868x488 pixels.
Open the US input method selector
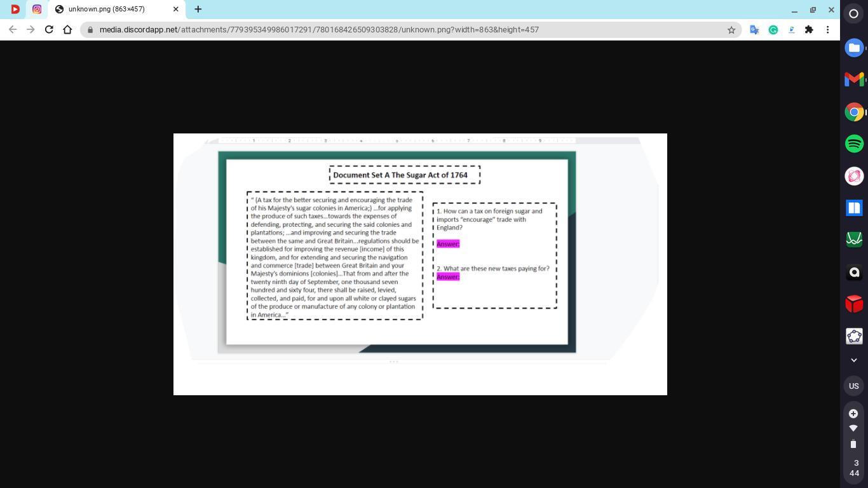pos(854,386)
